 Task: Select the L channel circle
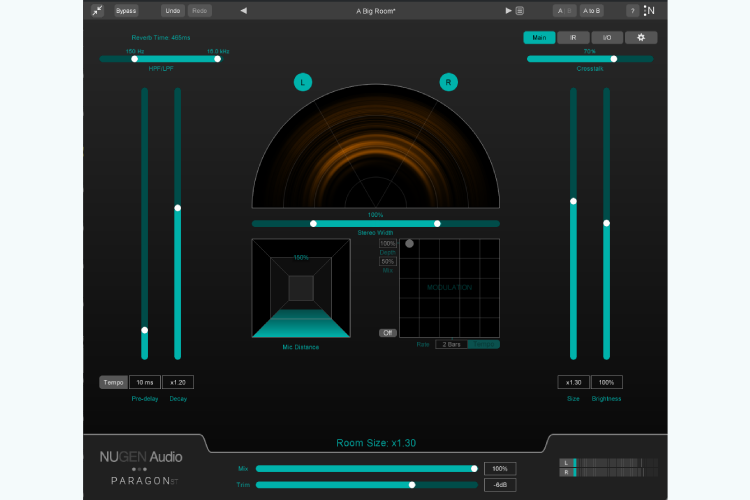[x=303, y=82]
